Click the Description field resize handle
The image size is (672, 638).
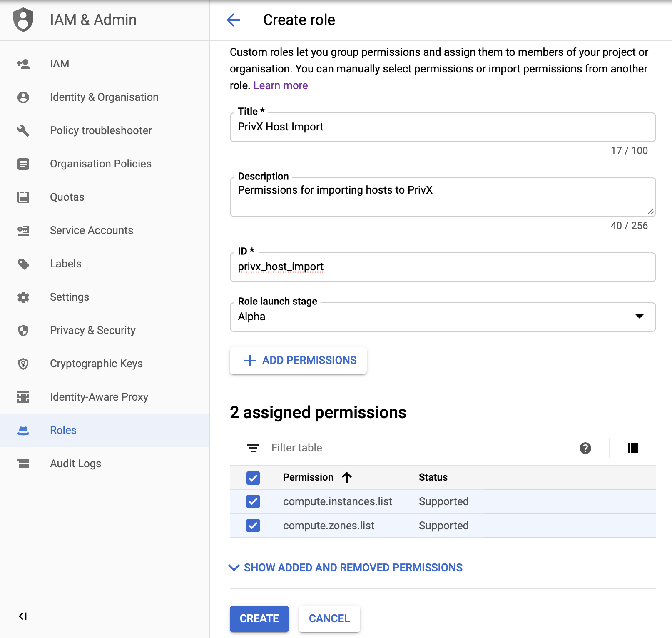tap(651, 212)
